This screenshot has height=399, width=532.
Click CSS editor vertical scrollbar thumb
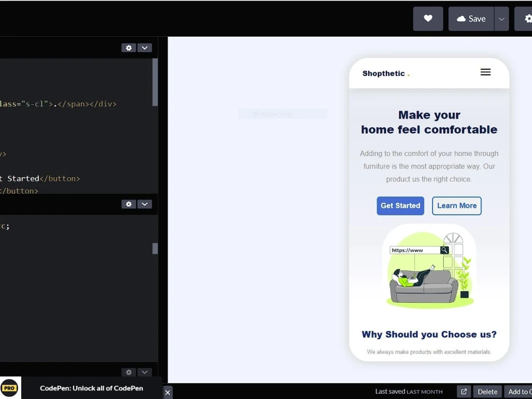click(155, 248)
